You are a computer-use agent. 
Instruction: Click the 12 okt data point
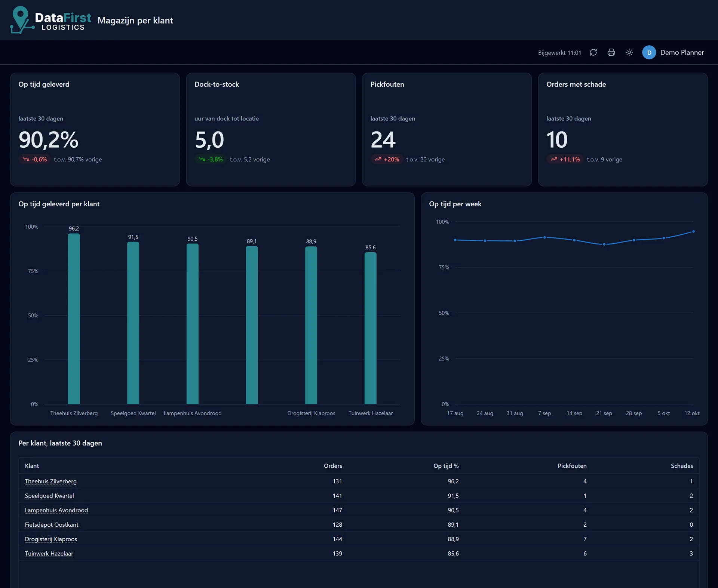(x=693, y=232)
